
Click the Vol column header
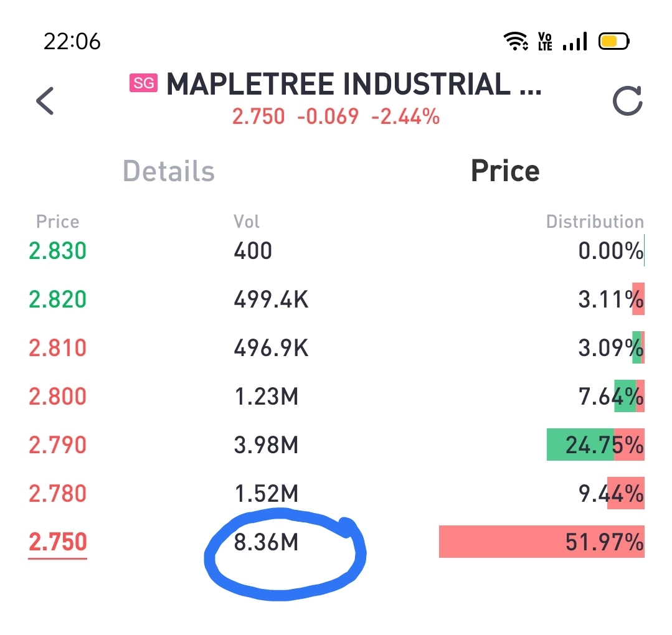(247, 222)
